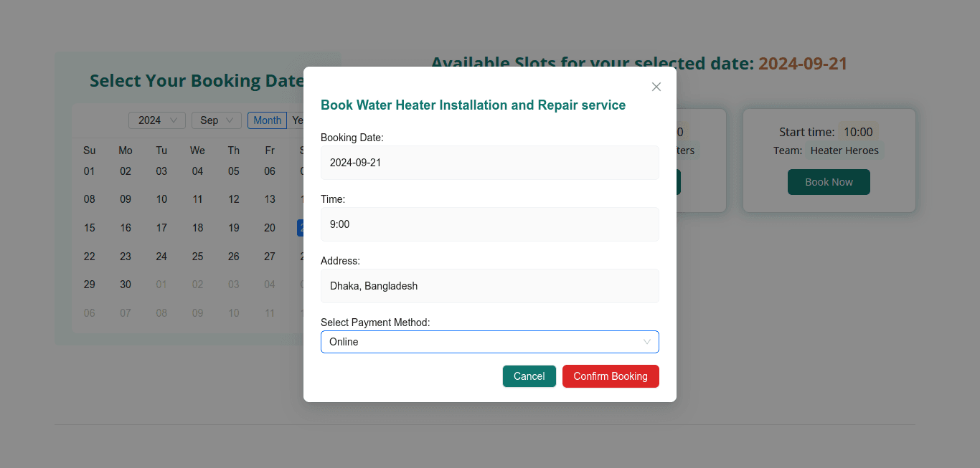Click the Confirm Booking button
The height and width of the screenshot is (468, 980).
point(610,376)
